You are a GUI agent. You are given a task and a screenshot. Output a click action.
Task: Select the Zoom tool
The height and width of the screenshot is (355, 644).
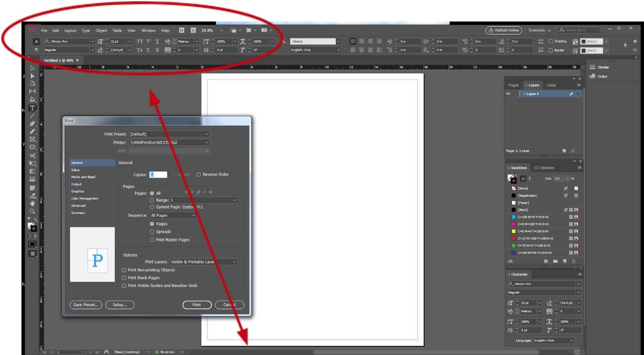click(x=32, y=211)
